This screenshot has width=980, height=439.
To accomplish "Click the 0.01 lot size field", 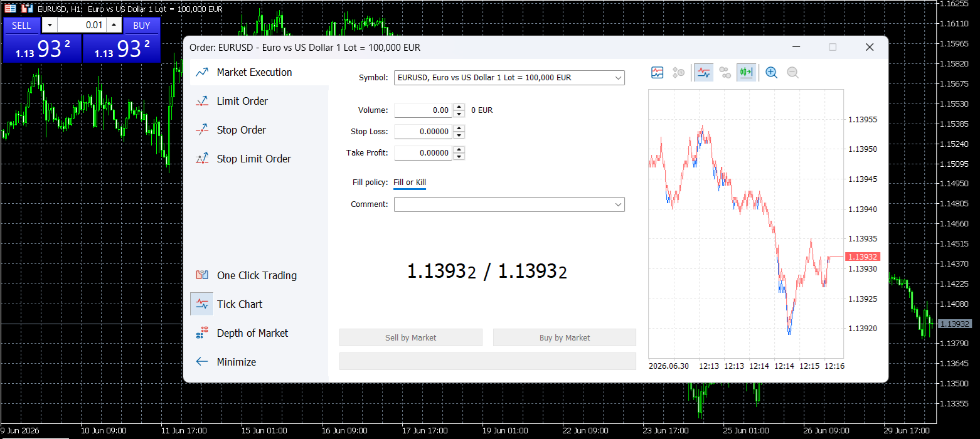I will pyautogui.click(x=82, y=25).
